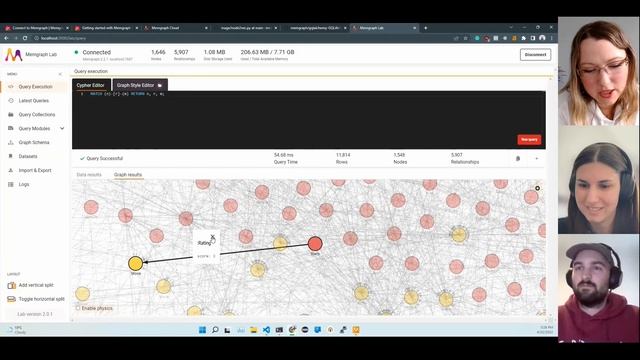Select the Memgraph Lab browser tab
The height and width of the screenshot is (360, 640).
pyautogui.click(x=384, y=28)
